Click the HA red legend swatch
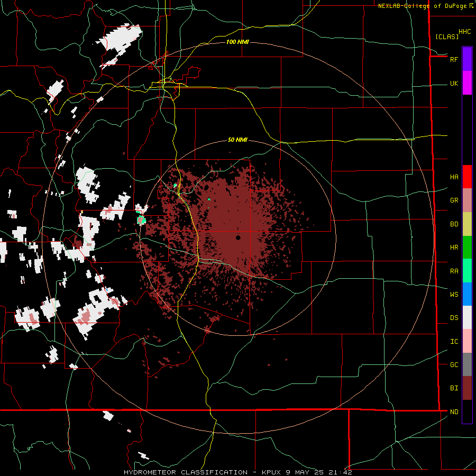This screenshot has width=476, height=476. 467,177
